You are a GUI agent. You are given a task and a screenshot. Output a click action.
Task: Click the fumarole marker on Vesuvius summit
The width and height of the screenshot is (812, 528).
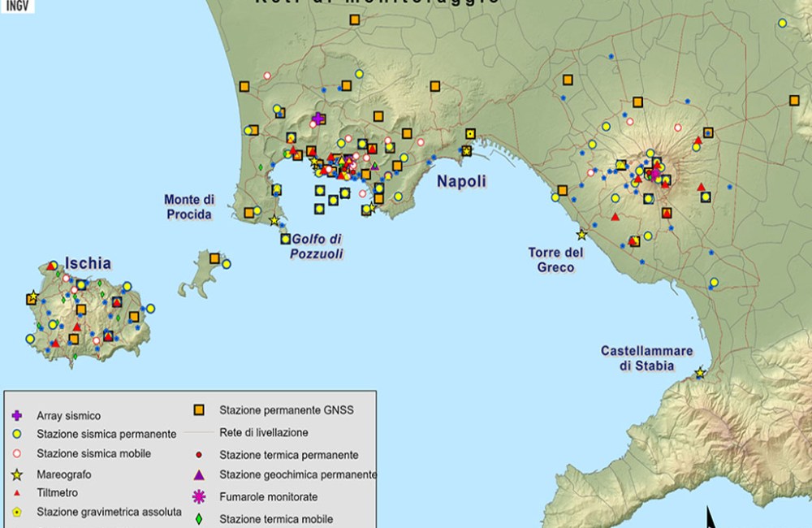tap(654, 173)
